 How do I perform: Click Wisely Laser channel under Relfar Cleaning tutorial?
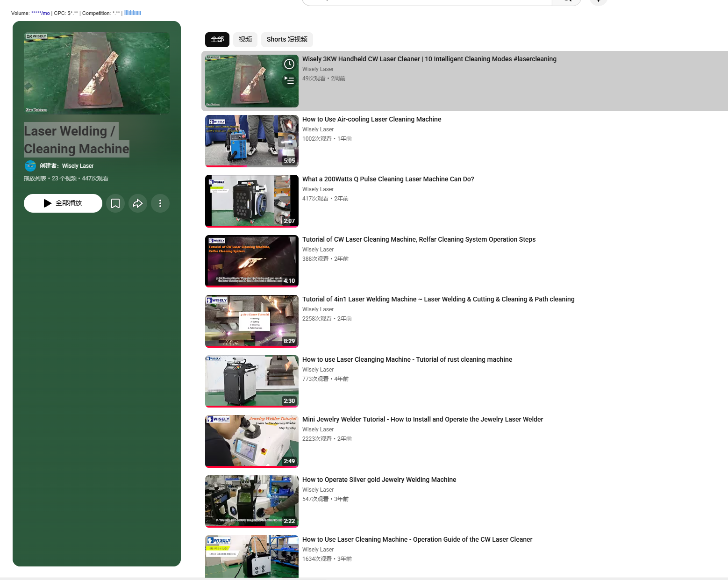(x=318, y=250)
